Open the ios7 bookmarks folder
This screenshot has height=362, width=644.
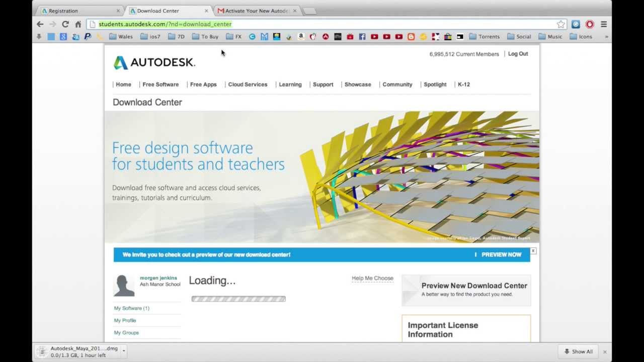[x=150, y=37]
